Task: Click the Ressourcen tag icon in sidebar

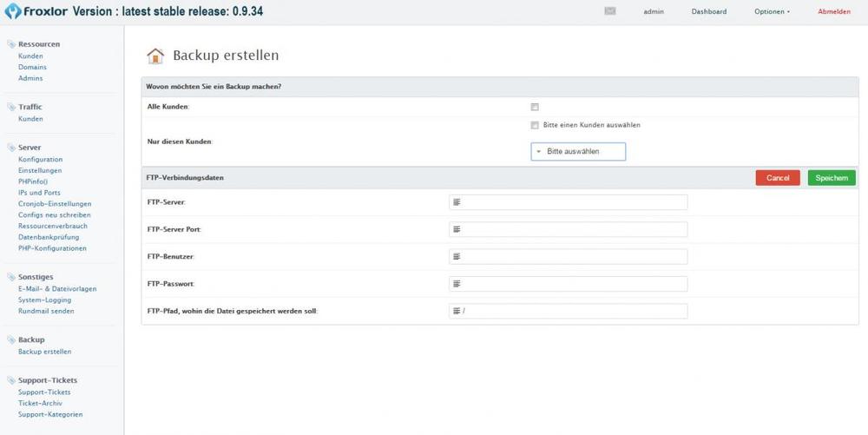Action: [x=10, y=43]
